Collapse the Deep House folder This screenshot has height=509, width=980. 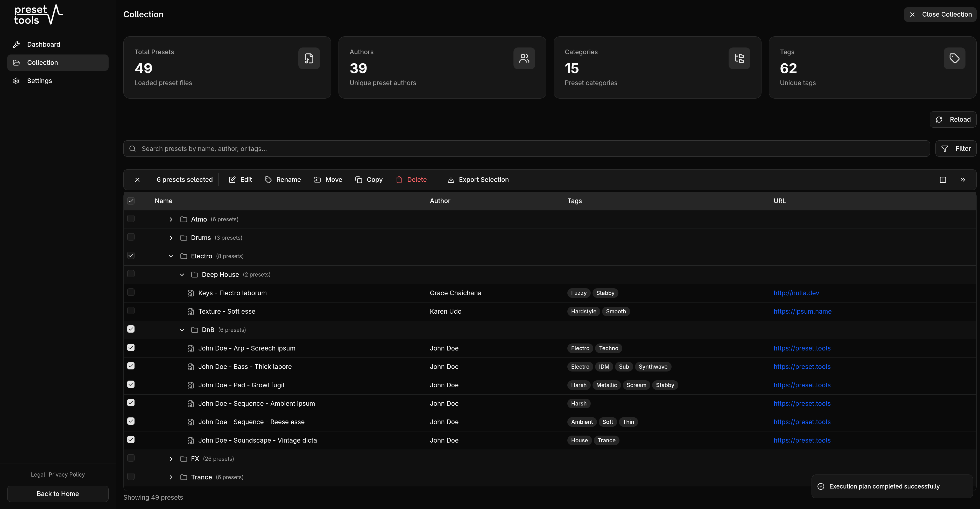[x=182, y=274]
